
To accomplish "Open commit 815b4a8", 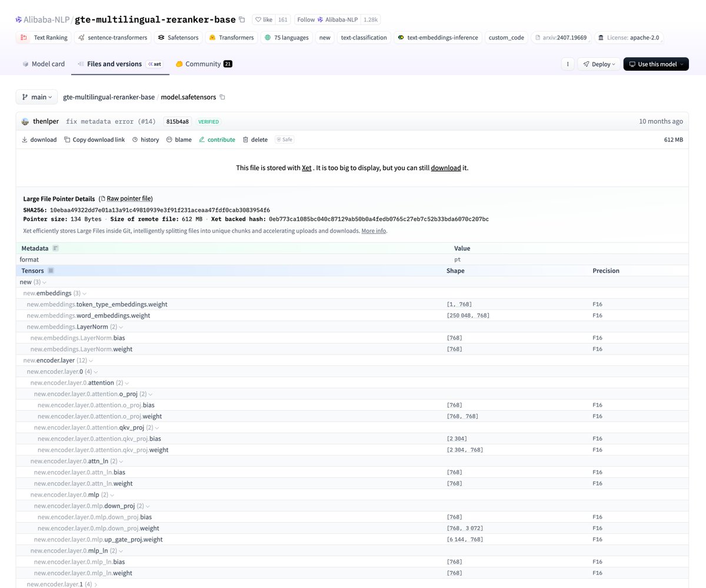I will (x=178, y=122).
